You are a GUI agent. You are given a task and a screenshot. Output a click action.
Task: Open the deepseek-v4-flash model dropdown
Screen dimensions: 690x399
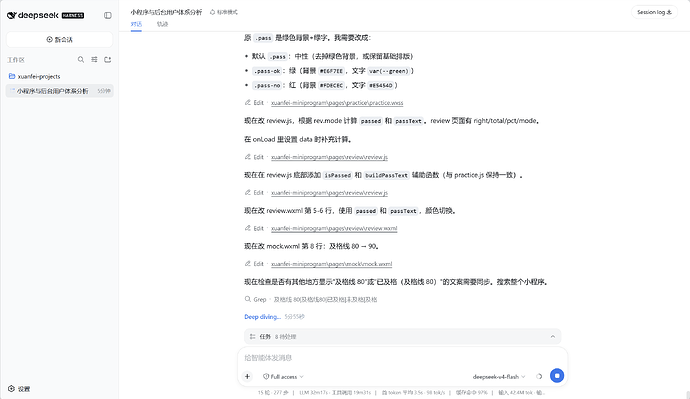[499, 377]
